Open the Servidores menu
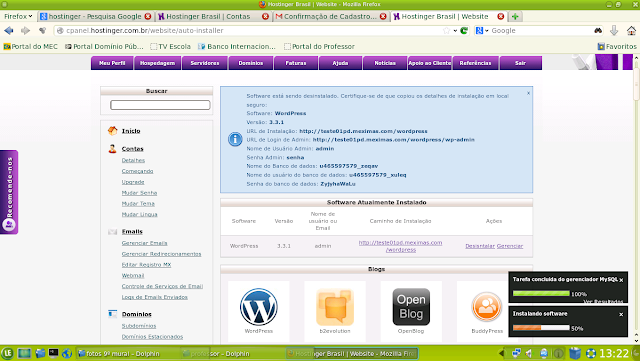This screenshot has width=640, height=361. pyautogui.click(x=205, y=63)
